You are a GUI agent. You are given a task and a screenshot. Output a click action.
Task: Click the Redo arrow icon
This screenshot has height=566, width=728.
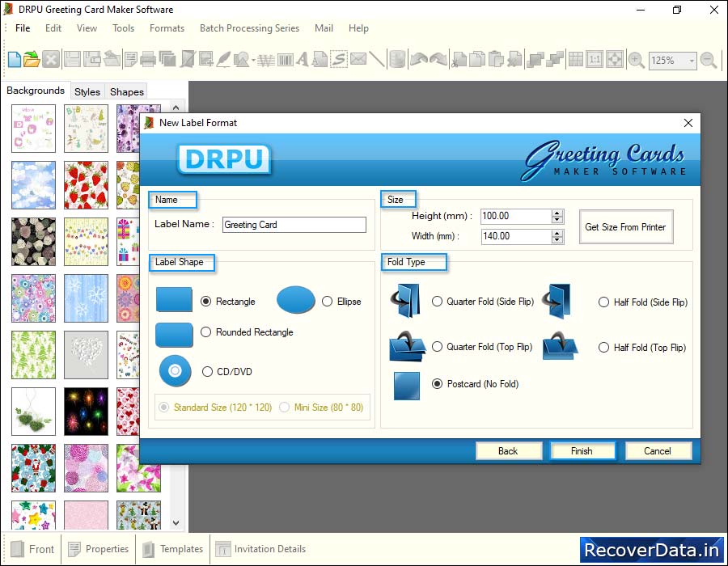pyautogui.click(x=438, y=60)
